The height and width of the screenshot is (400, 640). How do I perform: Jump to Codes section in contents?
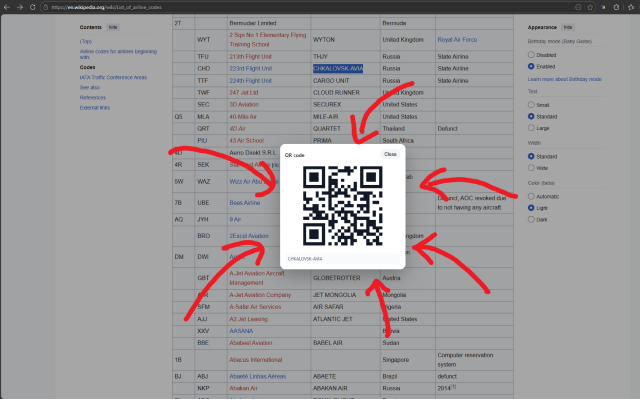coord(87,67)
